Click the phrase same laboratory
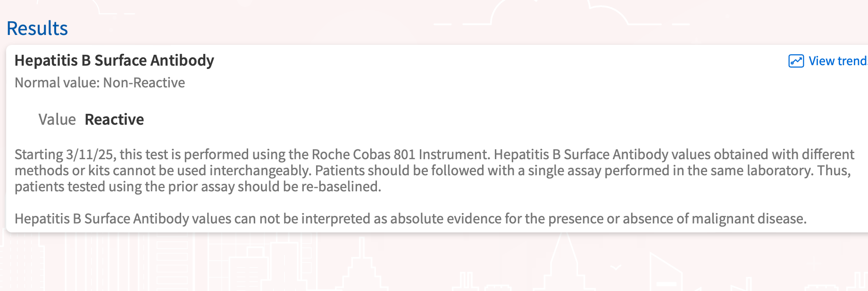Screen dimensions: 868x291 [x=751, y=171]
